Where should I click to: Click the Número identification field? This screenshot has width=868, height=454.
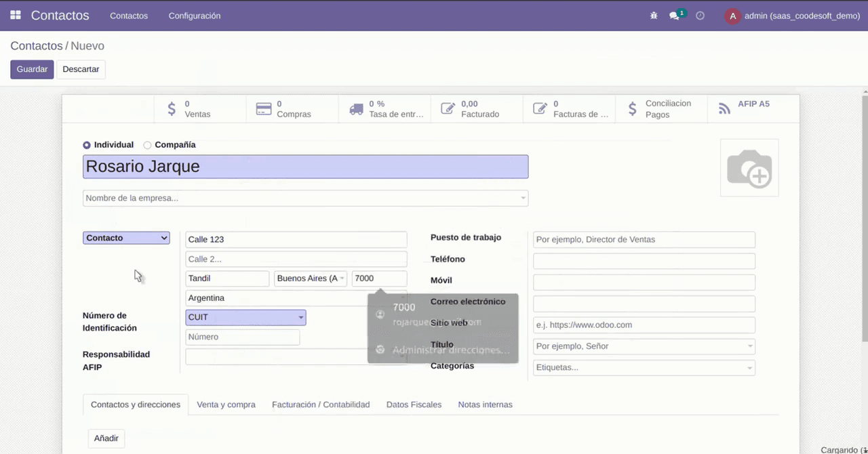pyautogui.click(x=243, y=337)
